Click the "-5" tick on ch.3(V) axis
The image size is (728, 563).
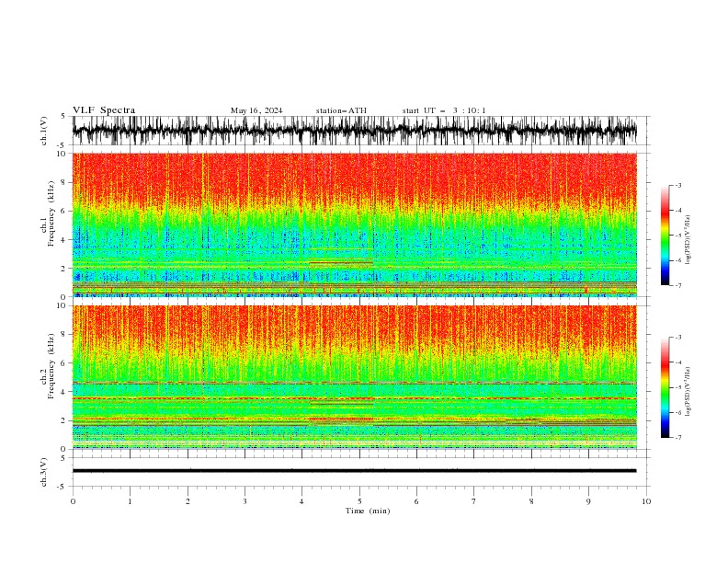tap(63, 487)
